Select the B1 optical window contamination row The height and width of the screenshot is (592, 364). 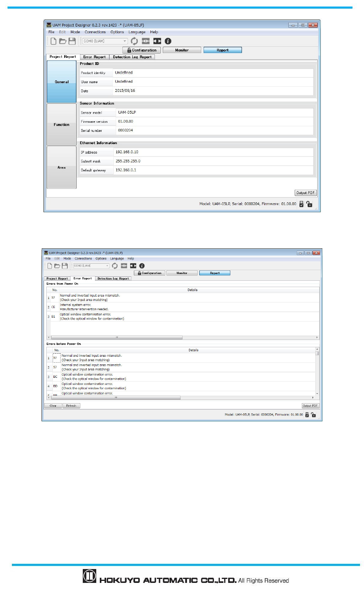(183, 317)
